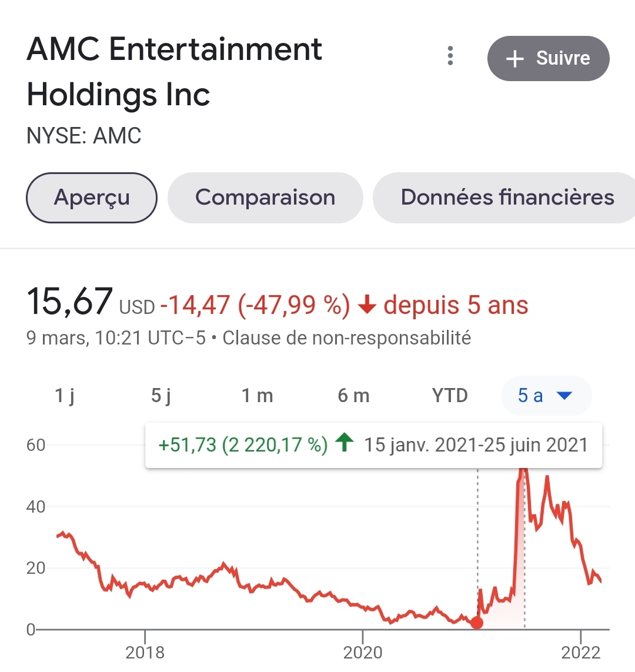Viewport: 635px width, 672px height.
Task: Select the Aperçu tab
Action: click(x=92, y=198)
